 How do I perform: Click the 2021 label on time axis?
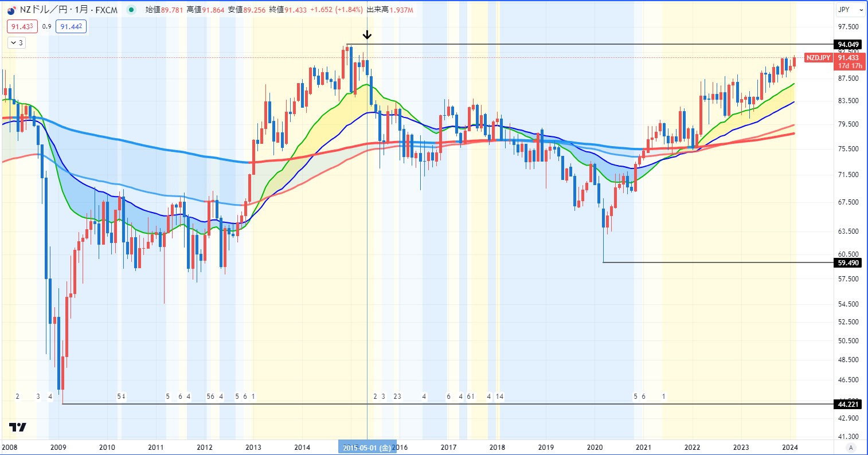click(x=643, y=448)
